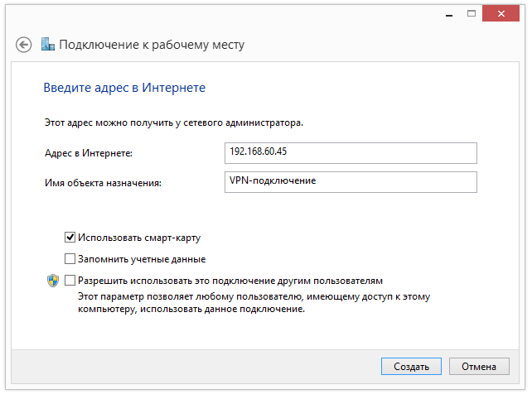
Task: Click the «Введите адрес в Интернете» heading
Action: 124,88
